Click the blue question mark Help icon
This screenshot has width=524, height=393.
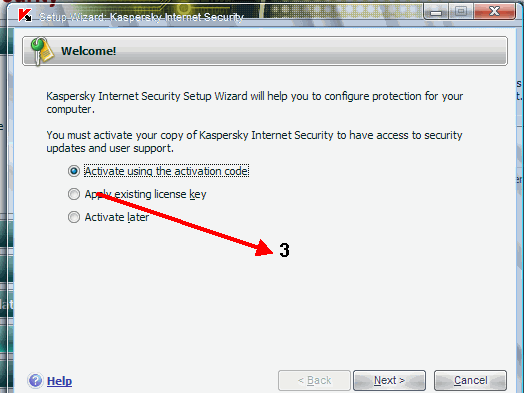[35, 380]
